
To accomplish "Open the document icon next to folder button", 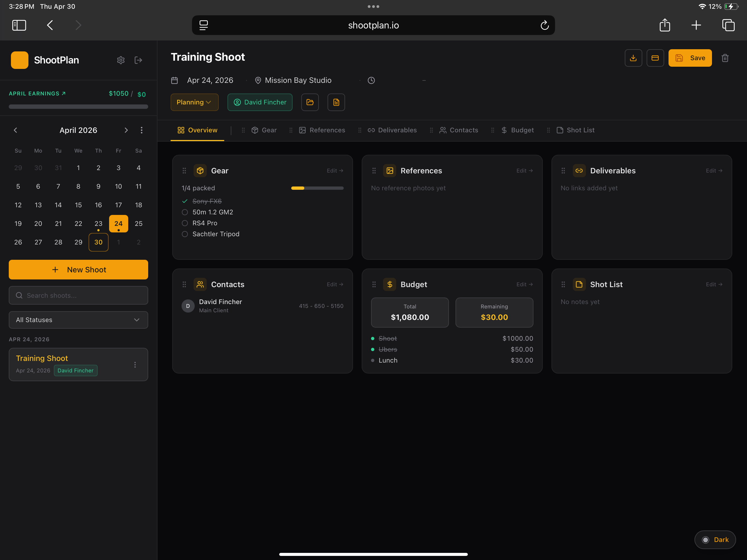I will [336, 102].
